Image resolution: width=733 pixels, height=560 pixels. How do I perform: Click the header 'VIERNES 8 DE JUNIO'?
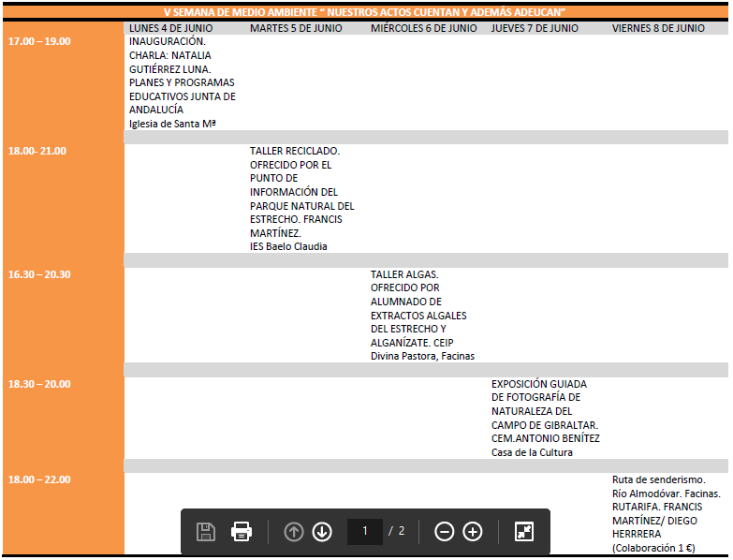coord(658,28)
